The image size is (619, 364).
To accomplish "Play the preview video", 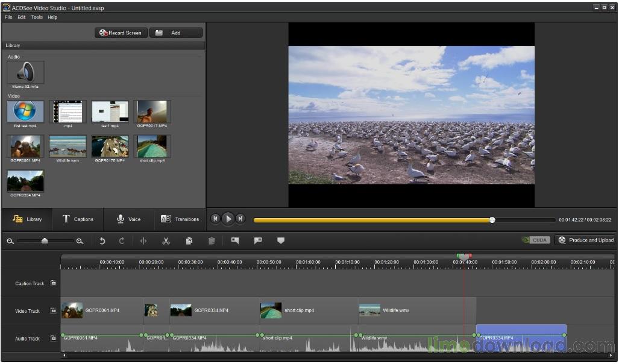I will click(x=228, y=219).
